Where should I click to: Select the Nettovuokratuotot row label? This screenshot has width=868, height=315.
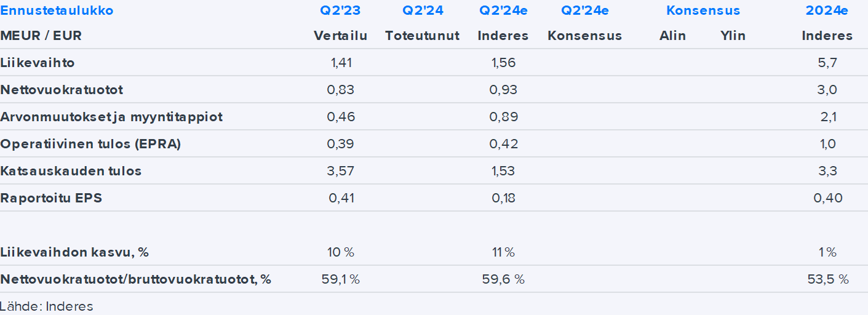tap(62, 90)
